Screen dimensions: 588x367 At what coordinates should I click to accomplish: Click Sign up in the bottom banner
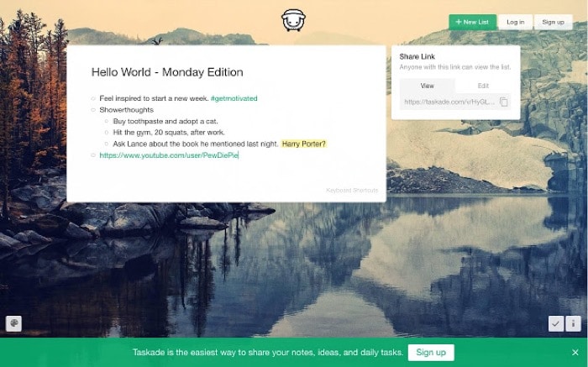pos(431,352)
